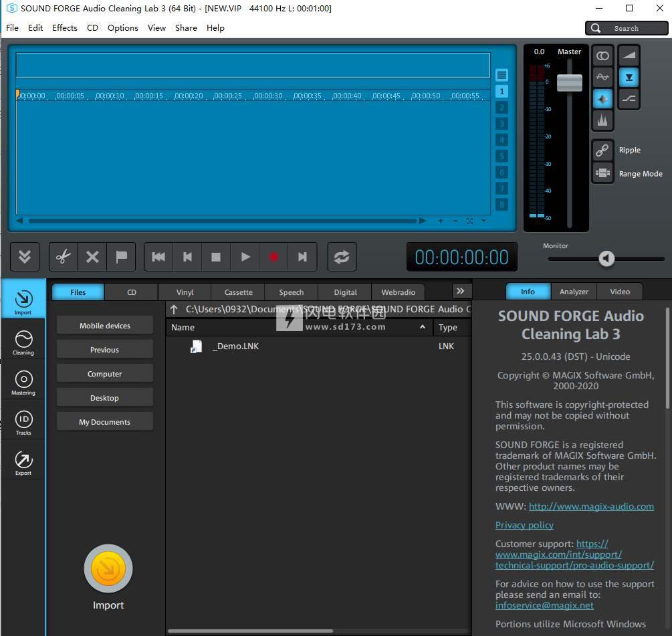Open the Mastering section
Image resolution: width=672 pixels, height=636 pixels.
pos(23,383)
